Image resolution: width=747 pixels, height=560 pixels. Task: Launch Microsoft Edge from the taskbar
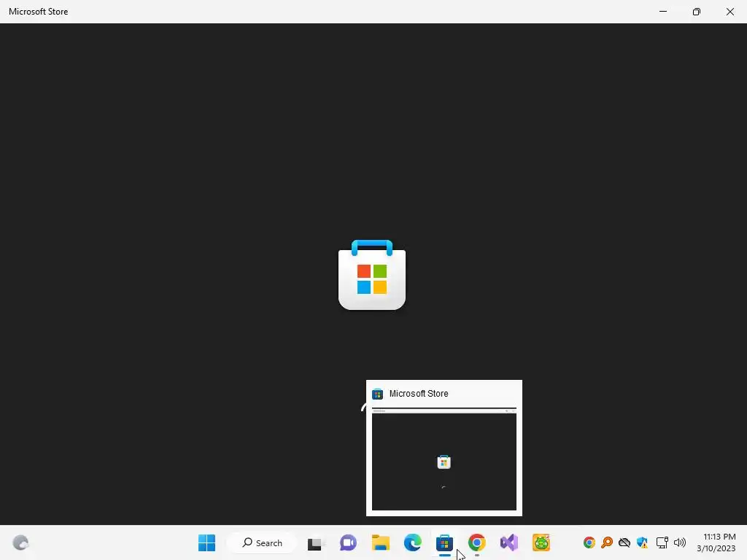click(x=413, y=542)
